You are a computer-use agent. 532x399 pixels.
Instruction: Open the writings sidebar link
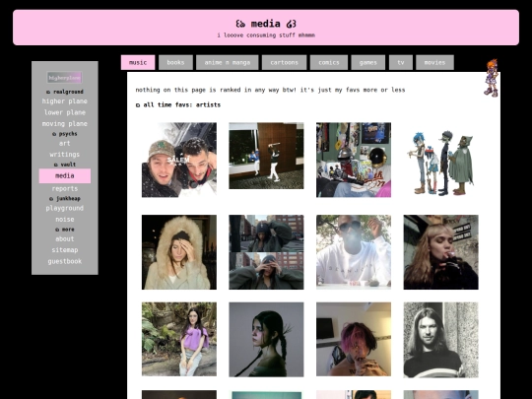click(x=64, y=155)
